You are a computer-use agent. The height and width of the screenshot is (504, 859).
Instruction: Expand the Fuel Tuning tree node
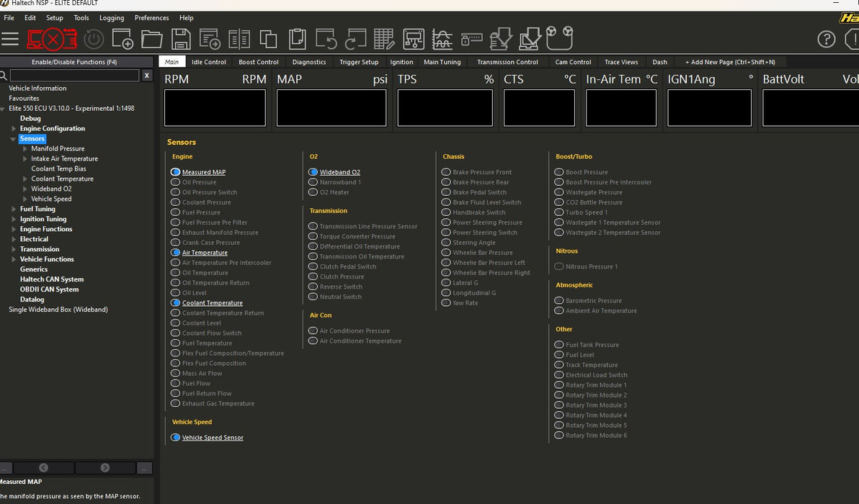(13, 210)
